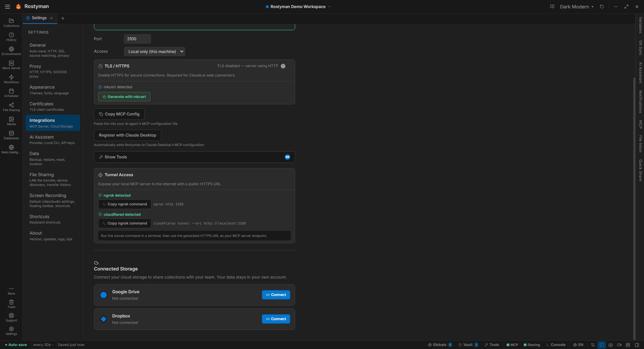Click the grid layout icon in status bar

pyautogui.click(x=628, y=345)
